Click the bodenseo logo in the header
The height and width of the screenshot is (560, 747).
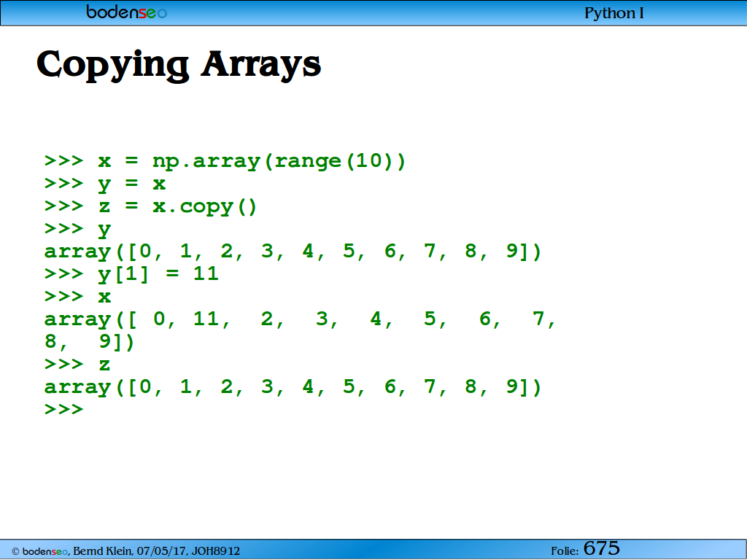[126, 12]
